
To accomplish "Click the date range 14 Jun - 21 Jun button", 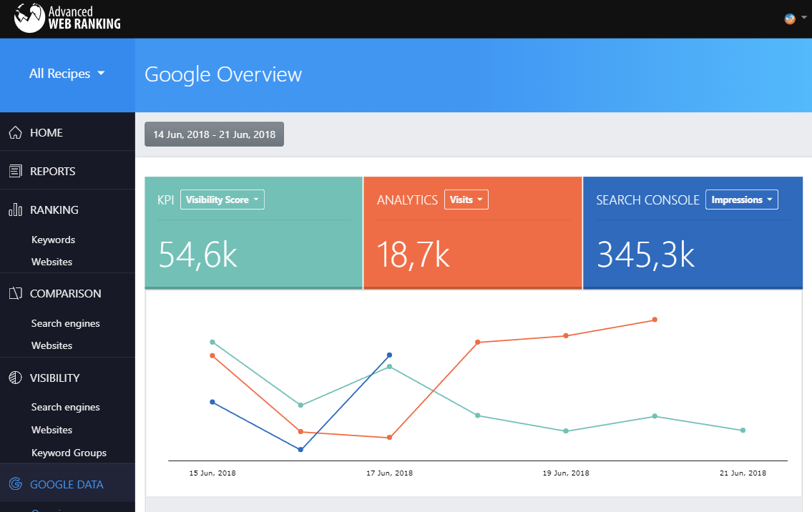I will [214, 134].
